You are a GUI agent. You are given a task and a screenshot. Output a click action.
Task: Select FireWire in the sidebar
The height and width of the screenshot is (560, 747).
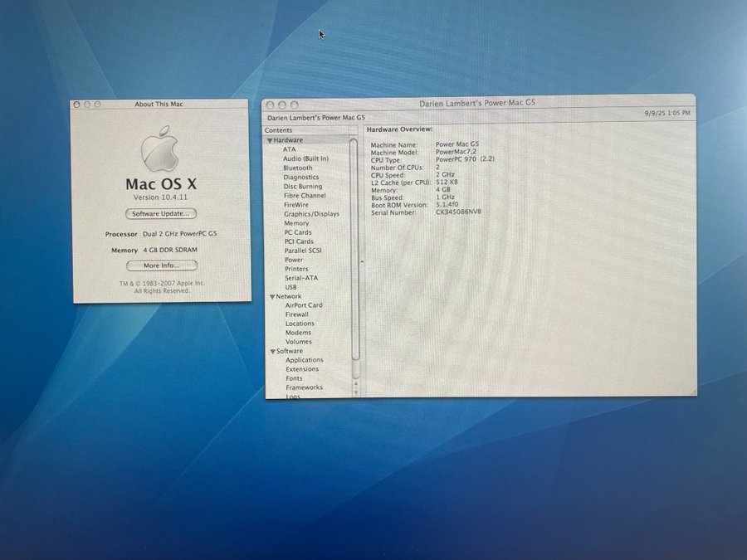coord(296,205)
